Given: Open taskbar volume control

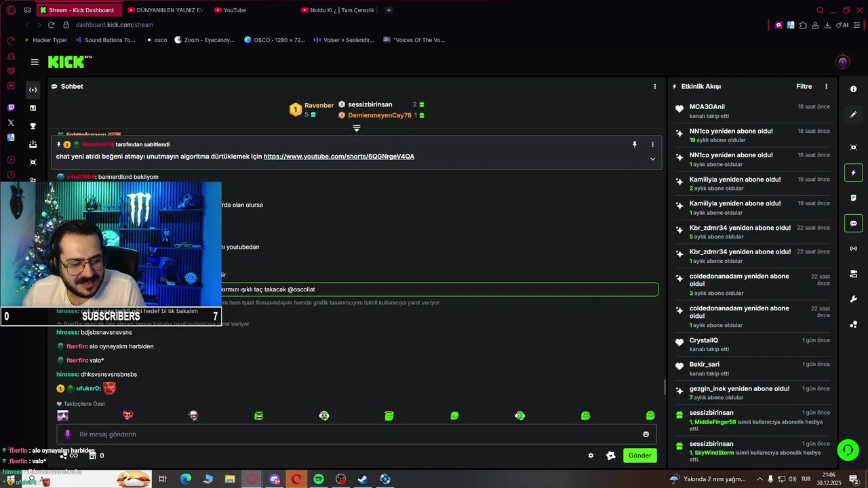Looking at the screenshot, I should pos(793,479).
